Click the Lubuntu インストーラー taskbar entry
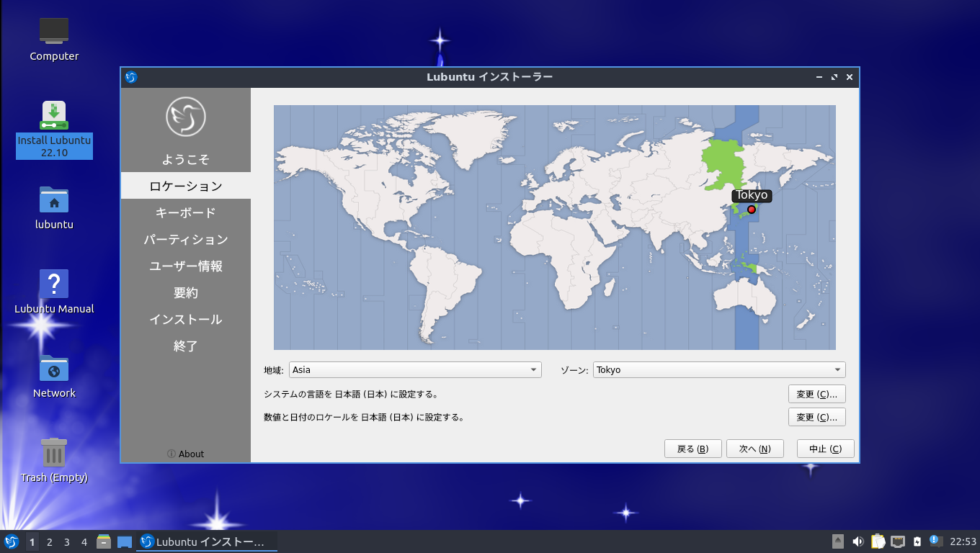This screenshot has height=553, width=980. (207, 541)
